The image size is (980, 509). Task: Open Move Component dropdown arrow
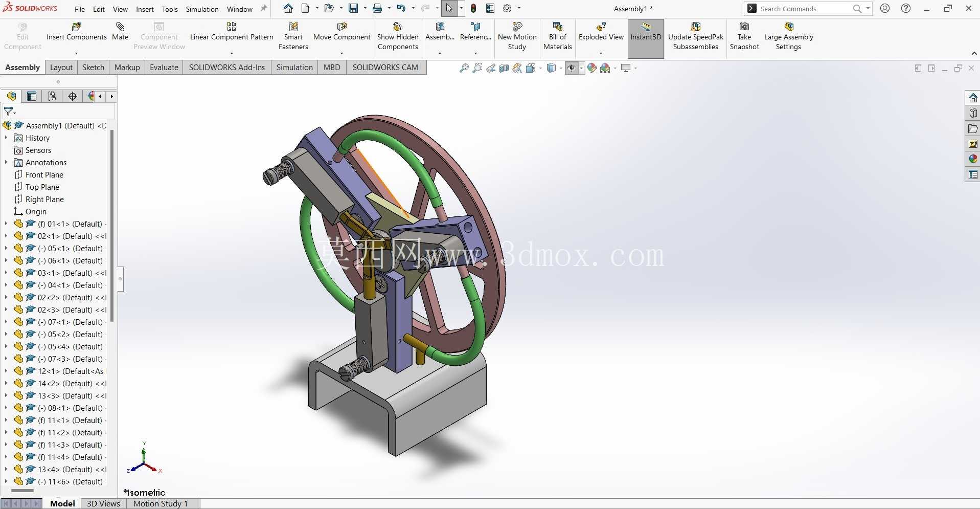[341, 53]
